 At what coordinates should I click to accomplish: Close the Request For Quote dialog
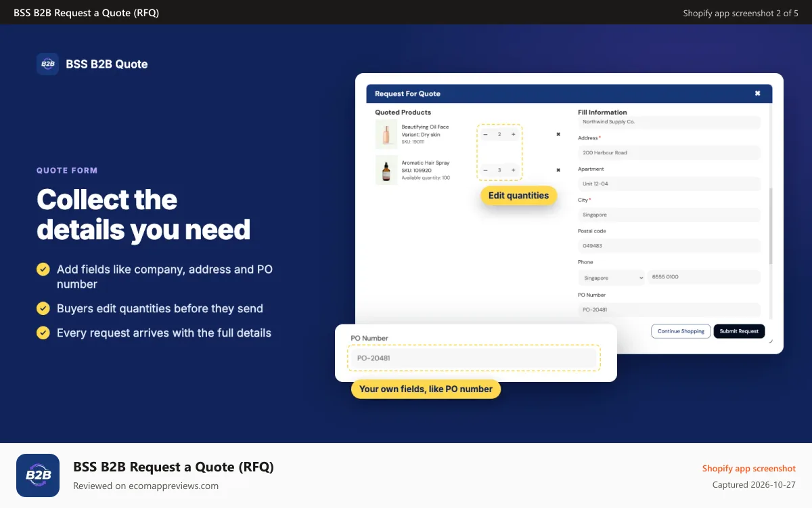pos(757,93)
